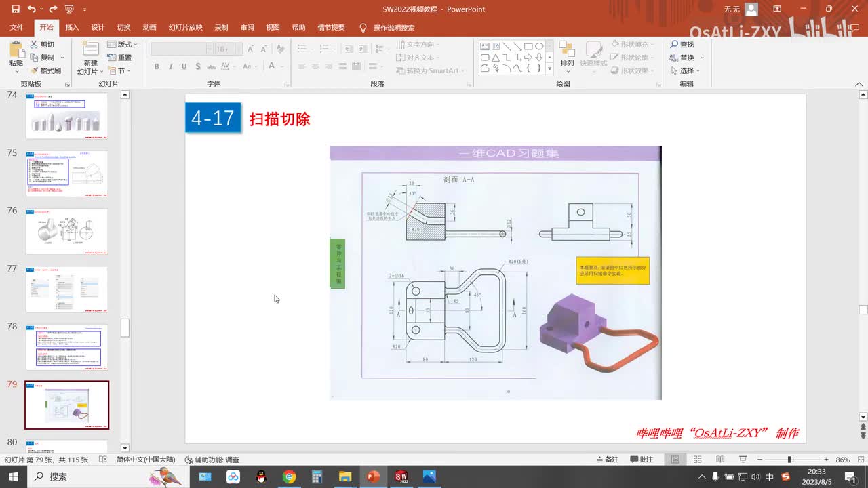This screenshot has height=488, width=868.
Task: Save the presentation with the Save icon
Action: coord(15,9)
